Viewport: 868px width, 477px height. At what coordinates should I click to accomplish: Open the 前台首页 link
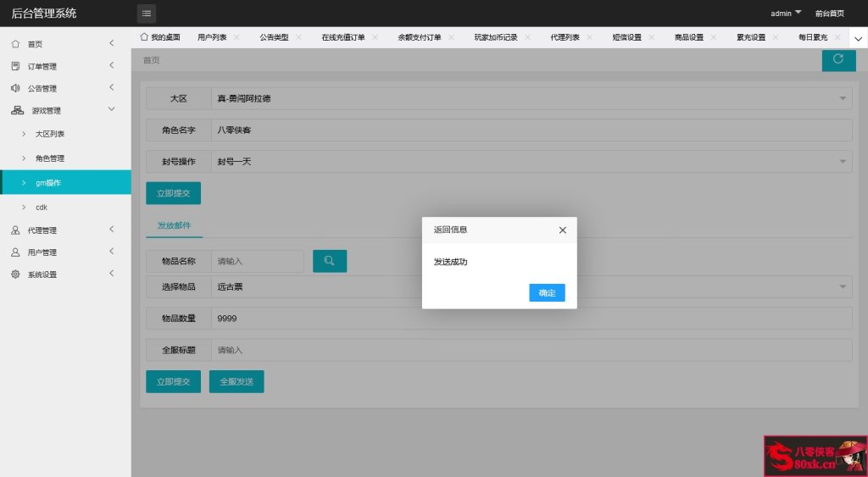(x=829, y=14)
